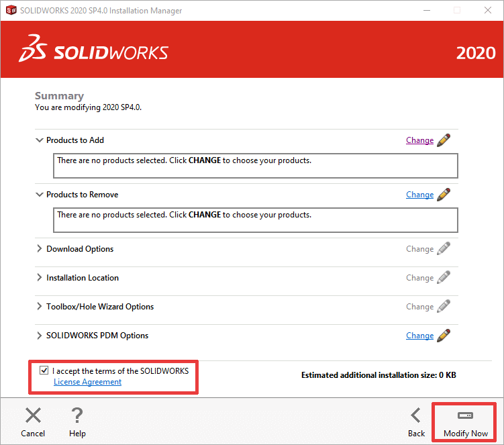
Task: Click the SOLIDWORKS title bar app icon
Action: (x=11, y=10)
